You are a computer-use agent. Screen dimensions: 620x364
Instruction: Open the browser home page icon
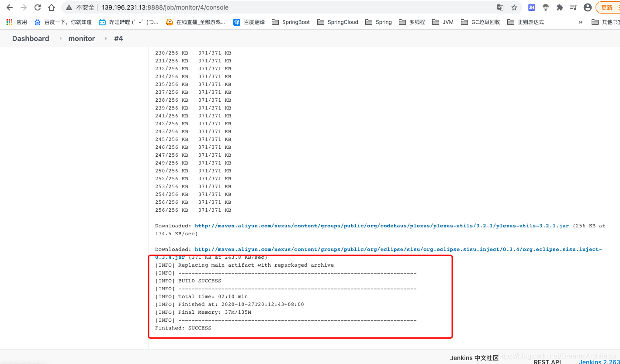point(52,7)
